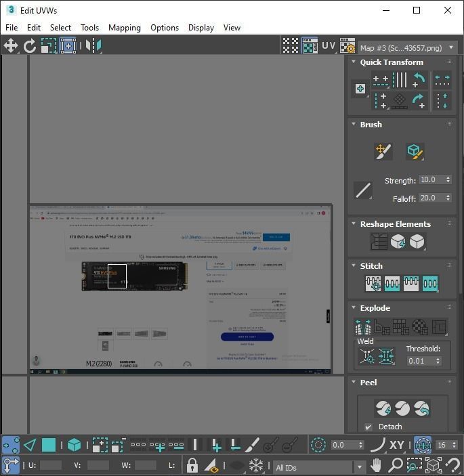Toggle Polygon sub-object mode
The width and height of the screenshot is (464, 476).
click(49, 445)
